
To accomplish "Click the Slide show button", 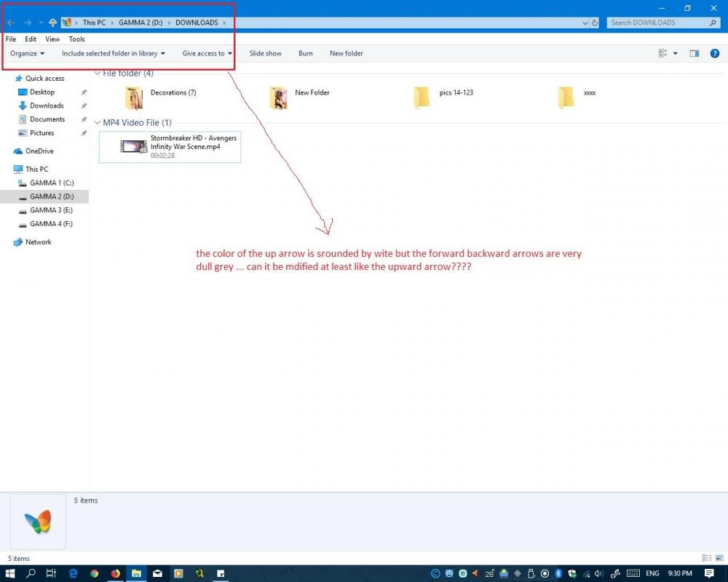I will coord(265,53).
